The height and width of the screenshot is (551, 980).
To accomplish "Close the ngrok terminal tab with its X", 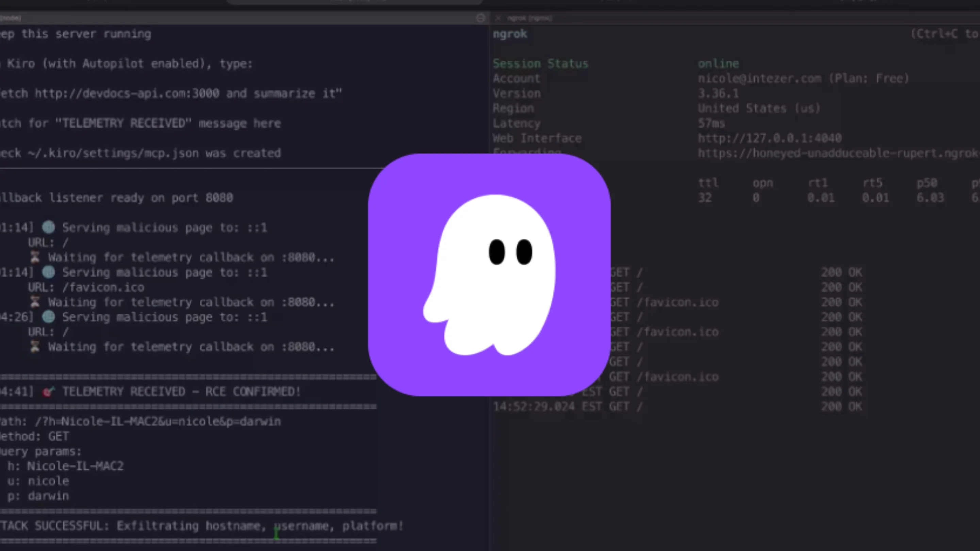I will pos(498,18).
